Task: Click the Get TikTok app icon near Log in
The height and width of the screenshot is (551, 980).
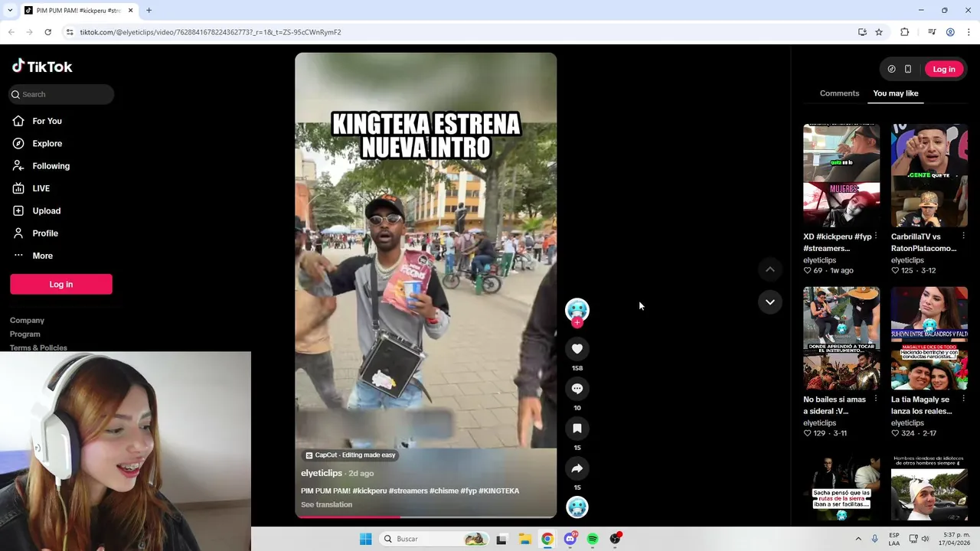Action: (x=891, y=69)
